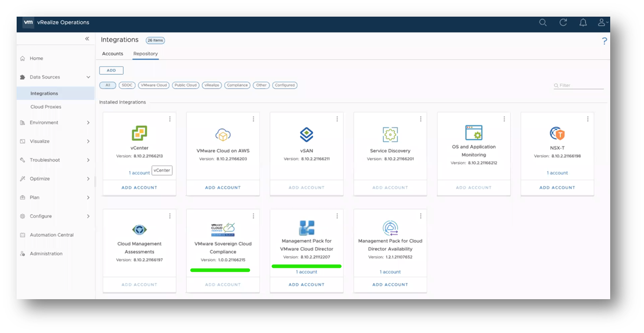This screenshot has width=644, height=333.
Task: Click the refresh icon in top bar
Action: pyautogui.click(x=563, y=22)
